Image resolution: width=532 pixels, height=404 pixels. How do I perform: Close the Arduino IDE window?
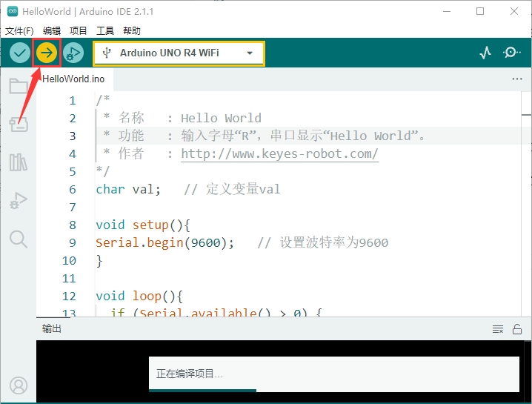click(514, 11)
